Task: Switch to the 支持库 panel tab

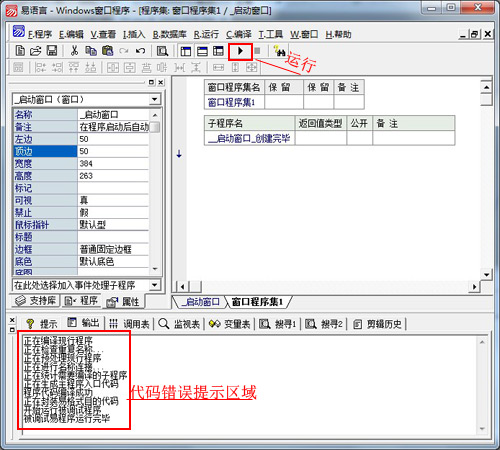Action: click(x=35, y=301)
